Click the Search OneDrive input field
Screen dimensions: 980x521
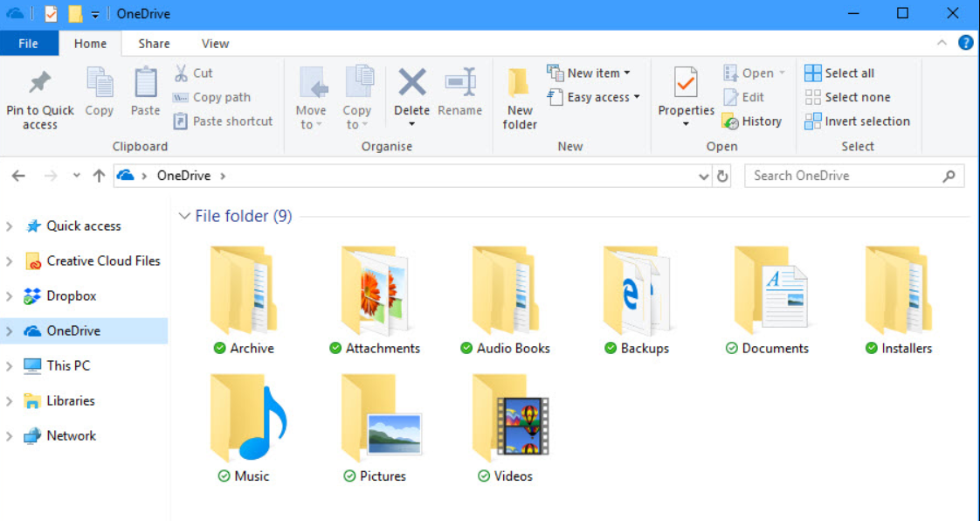pos(843,176)
